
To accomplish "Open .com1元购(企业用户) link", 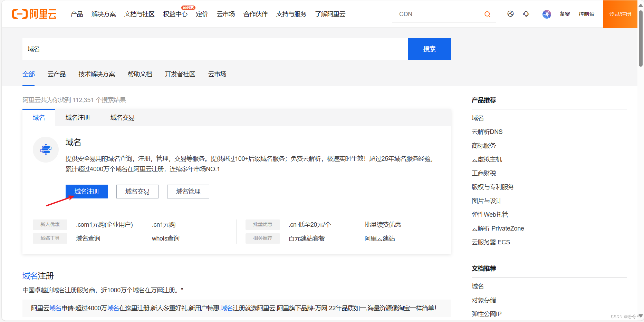I will click(105, 225).
